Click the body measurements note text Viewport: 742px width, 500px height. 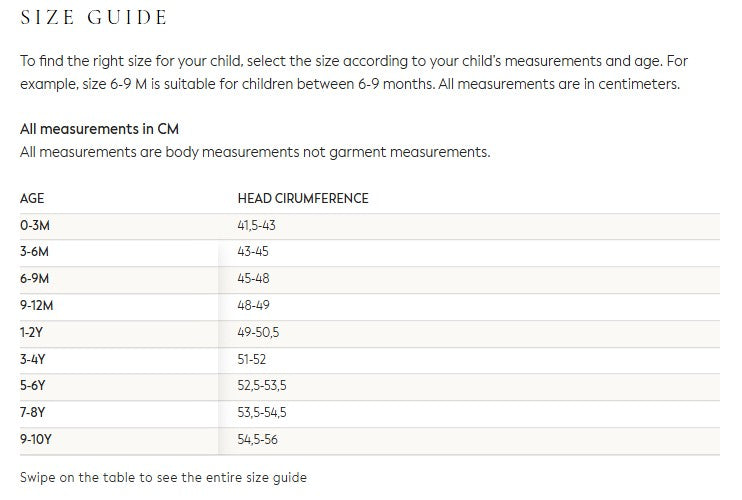(255, 152)
